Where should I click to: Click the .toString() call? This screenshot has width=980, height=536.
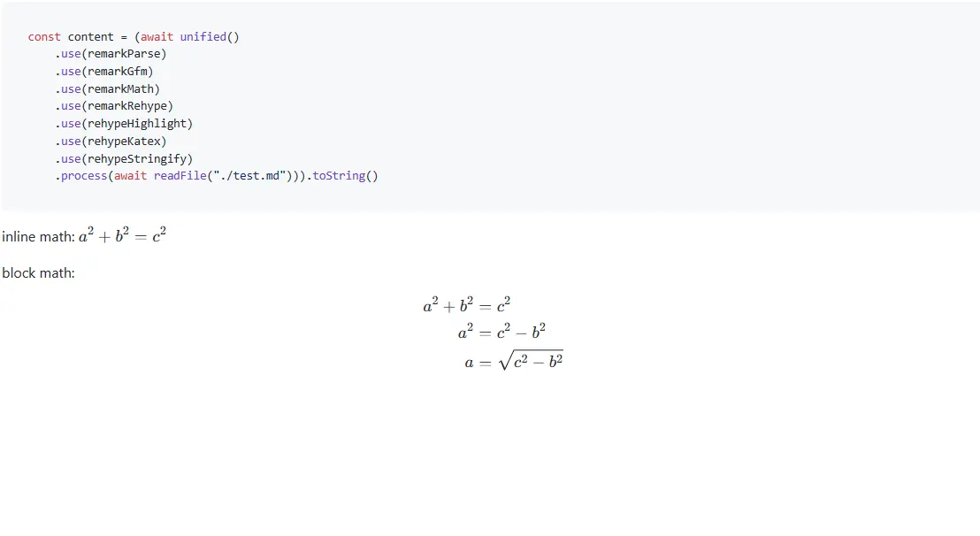[x=345, y=176]
